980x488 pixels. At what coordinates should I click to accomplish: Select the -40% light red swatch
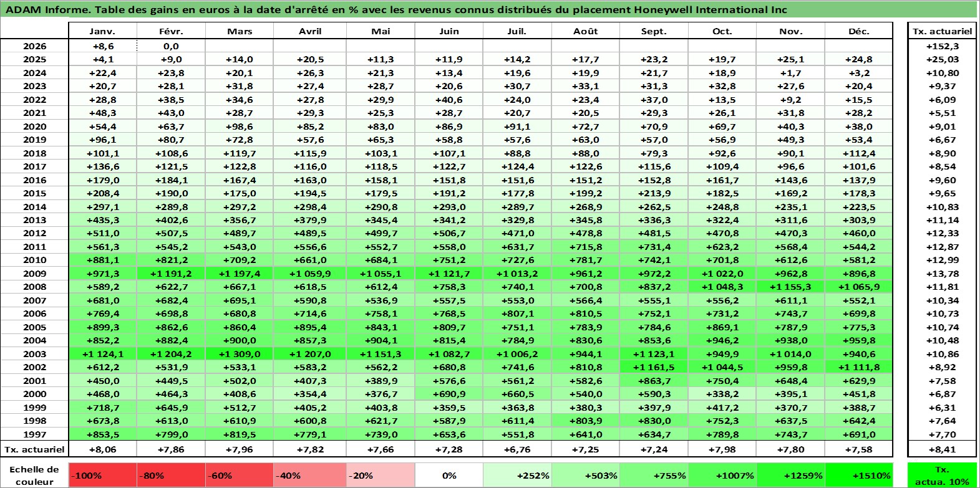click(310, 475)
